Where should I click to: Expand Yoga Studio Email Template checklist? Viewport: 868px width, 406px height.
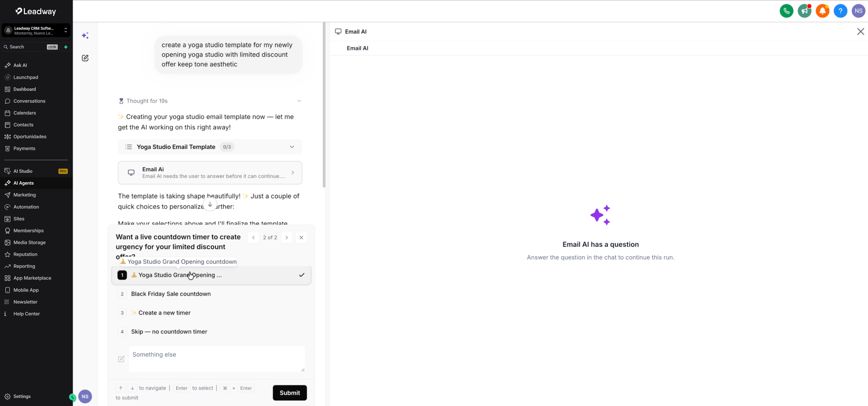(210, 147)
